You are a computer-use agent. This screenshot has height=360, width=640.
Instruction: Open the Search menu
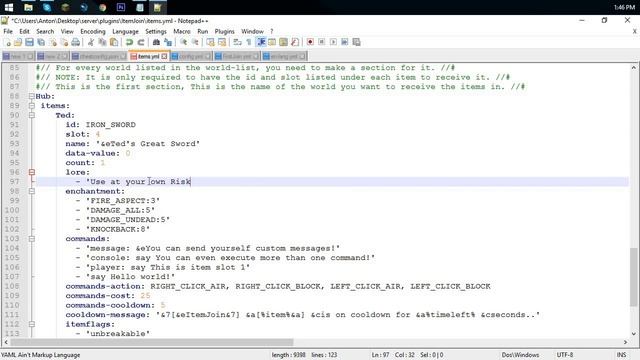[x=45, y=31]
